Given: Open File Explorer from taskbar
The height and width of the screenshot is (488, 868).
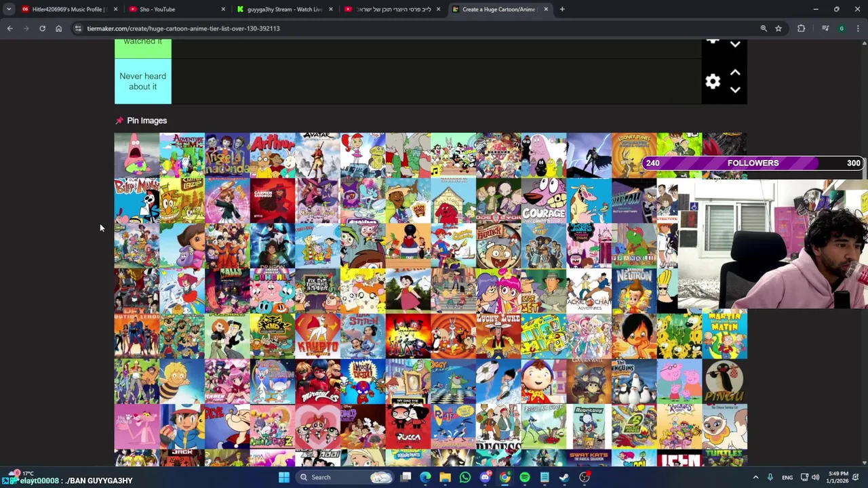Looking at the screenshot, I should coord(445,477).
